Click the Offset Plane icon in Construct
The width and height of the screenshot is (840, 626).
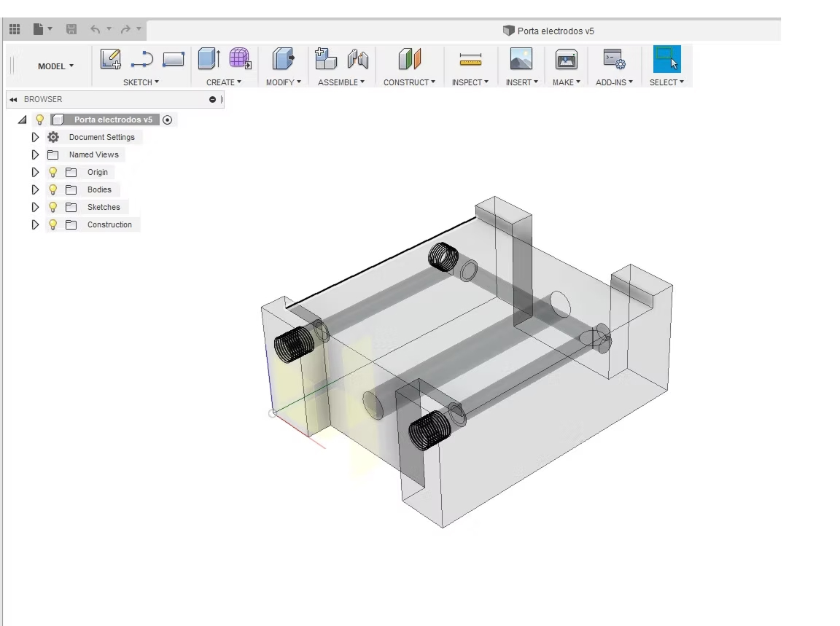point(409,59)
